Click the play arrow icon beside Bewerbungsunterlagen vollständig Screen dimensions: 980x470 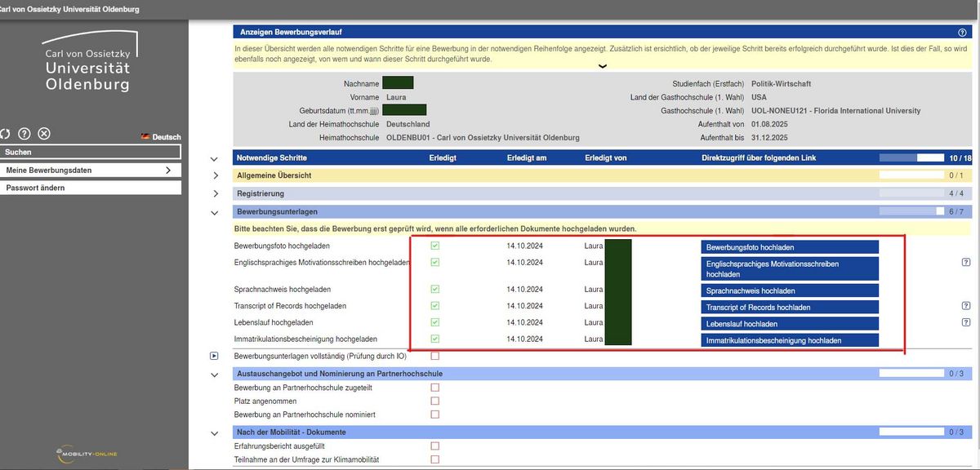coord(214,356)
